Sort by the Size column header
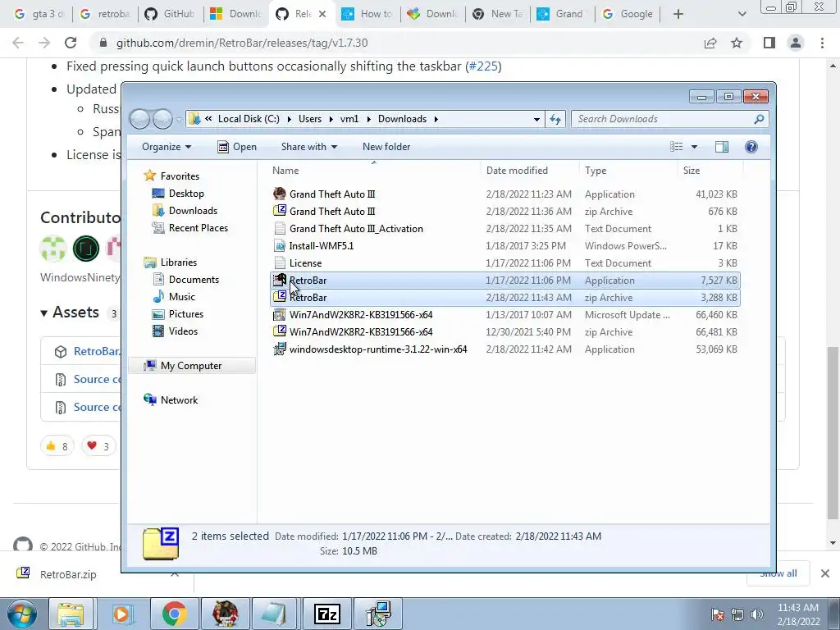 point(710,171)
